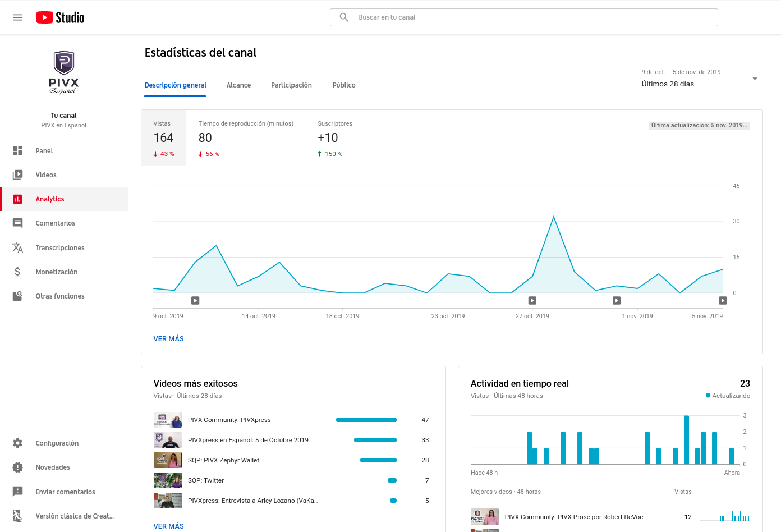Viewport: 781px width, 532px height.
Task: Click SQP: Twitter video title
Action: point(206,480)
